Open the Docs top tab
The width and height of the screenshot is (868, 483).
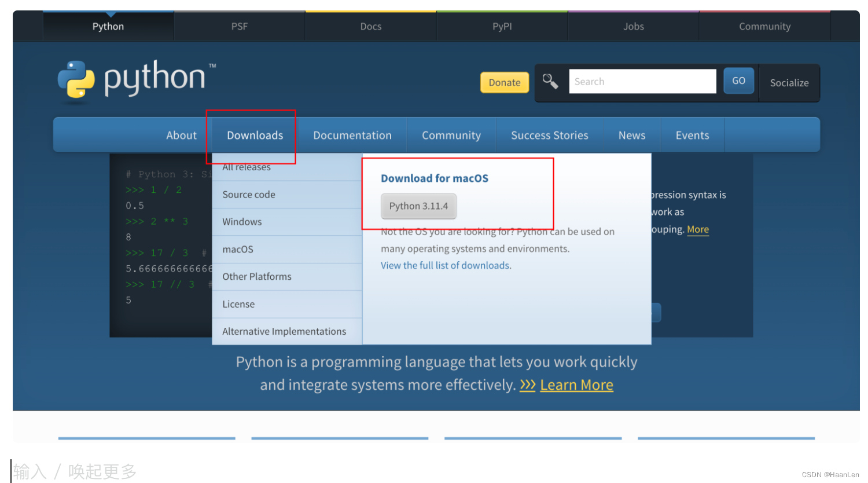[x=371, y=26]
